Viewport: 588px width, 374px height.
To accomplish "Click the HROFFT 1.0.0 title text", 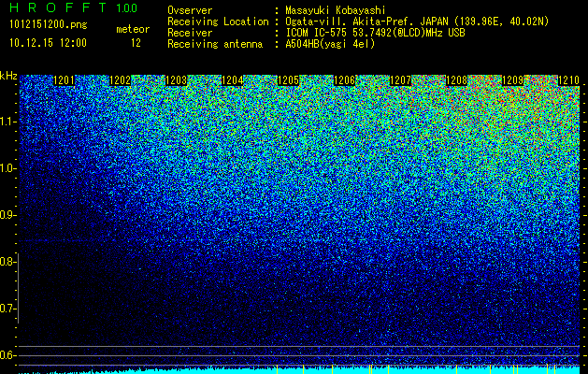I will pyautogui.click(x=74, y=7).
